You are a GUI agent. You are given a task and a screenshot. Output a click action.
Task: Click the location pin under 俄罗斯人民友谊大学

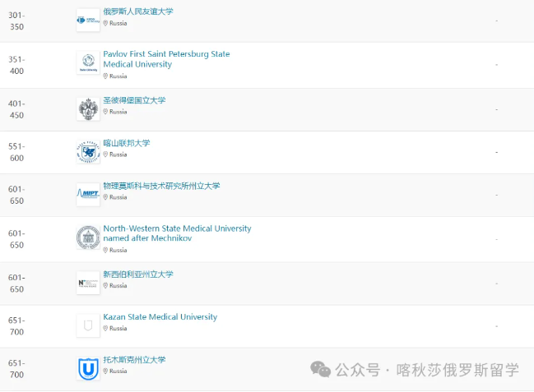click(105, 23)
